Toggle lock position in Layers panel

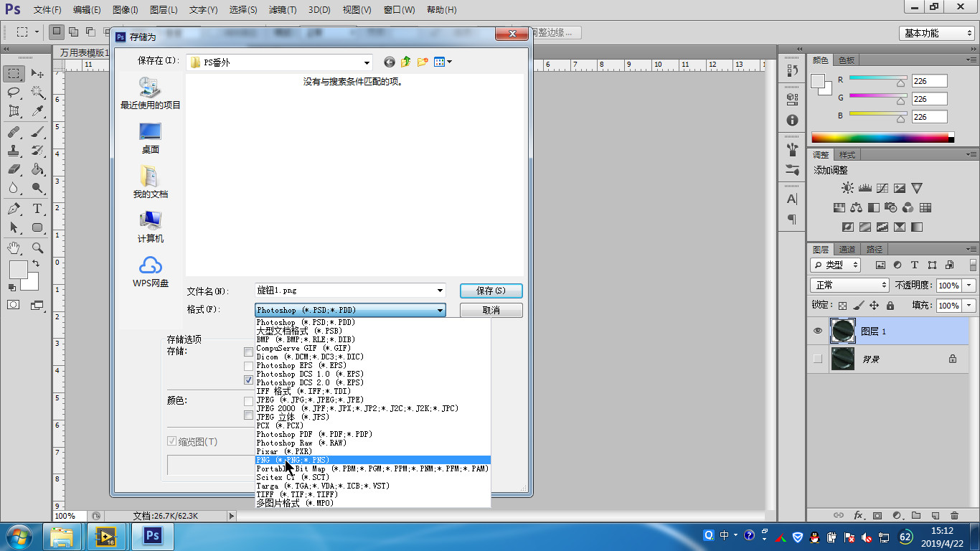874,306
